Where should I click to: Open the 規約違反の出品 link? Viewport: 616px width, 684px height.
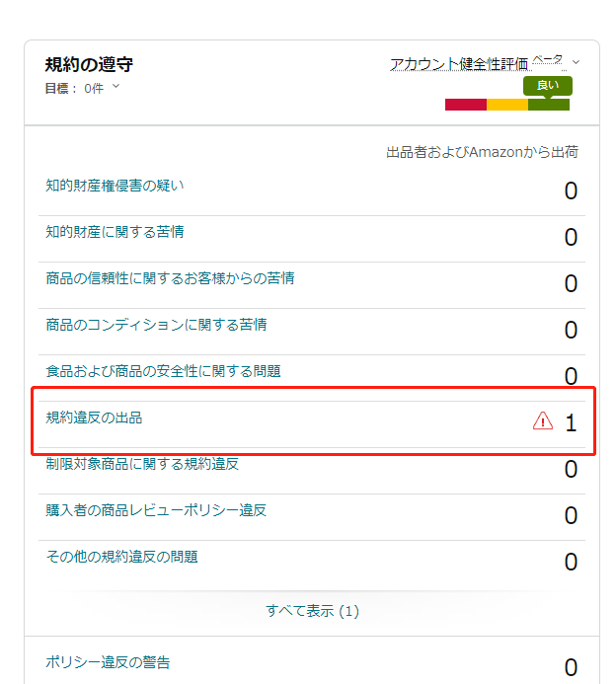[x=94, y=418]
